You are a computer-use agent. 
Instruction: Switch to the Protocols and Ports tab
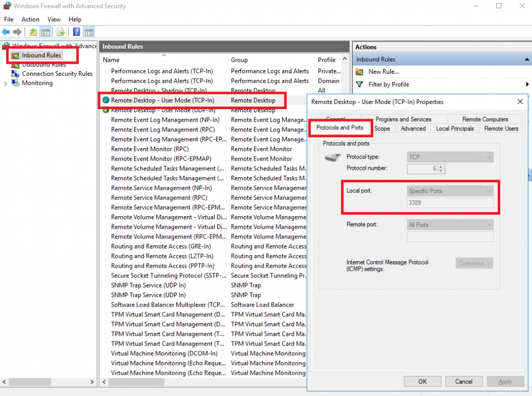point(340,128)
